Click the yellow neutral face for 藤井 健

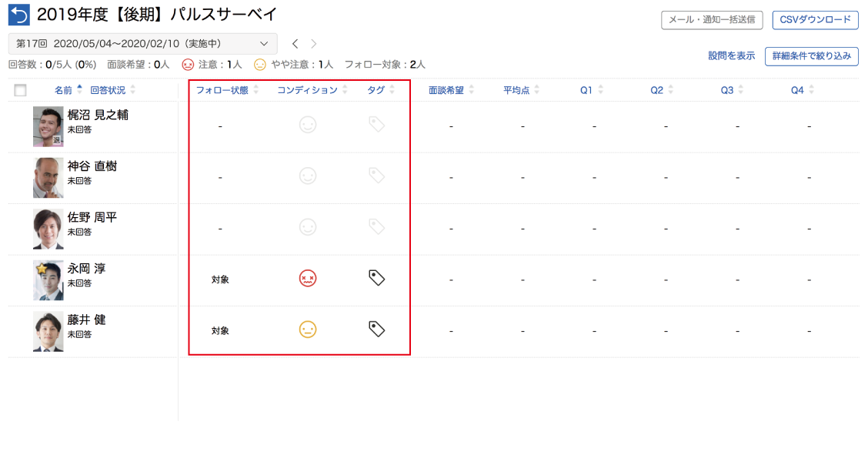(308, 330)
